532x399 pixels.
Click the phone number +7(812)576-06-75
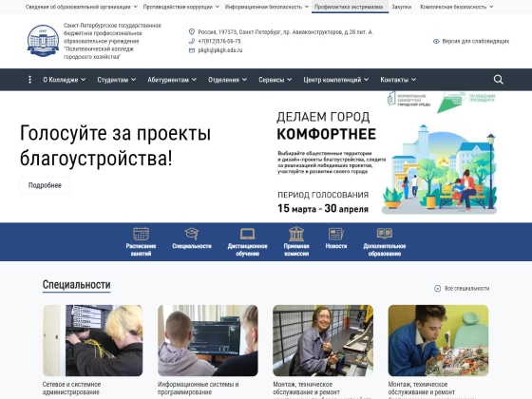point(219,41)
